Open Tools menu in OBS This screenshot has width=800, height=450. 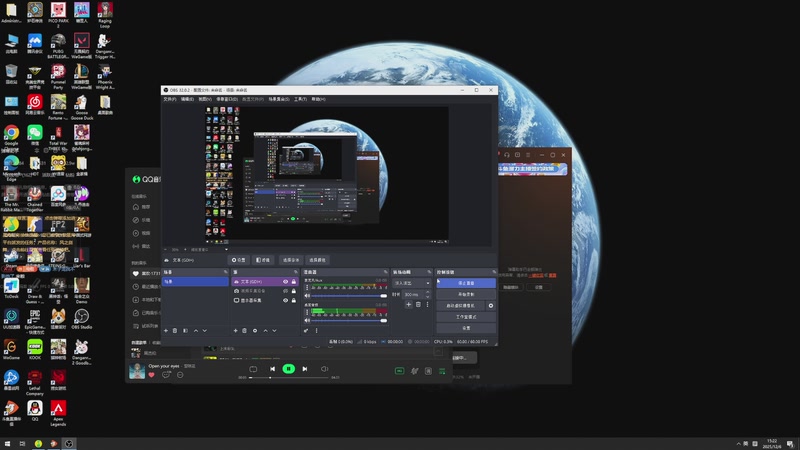[300, 99]
